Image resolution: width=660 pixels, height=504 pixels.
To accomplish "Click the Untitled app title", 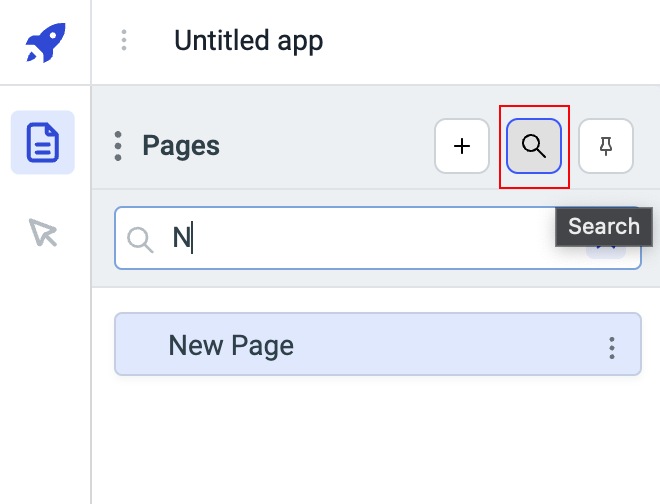I will tap(248, 41).
